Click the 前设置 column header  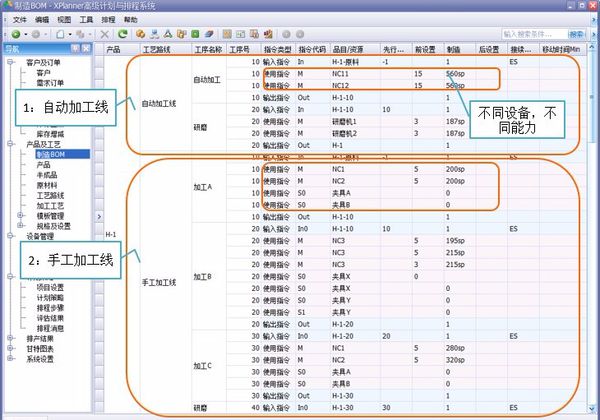pos(428,49)
